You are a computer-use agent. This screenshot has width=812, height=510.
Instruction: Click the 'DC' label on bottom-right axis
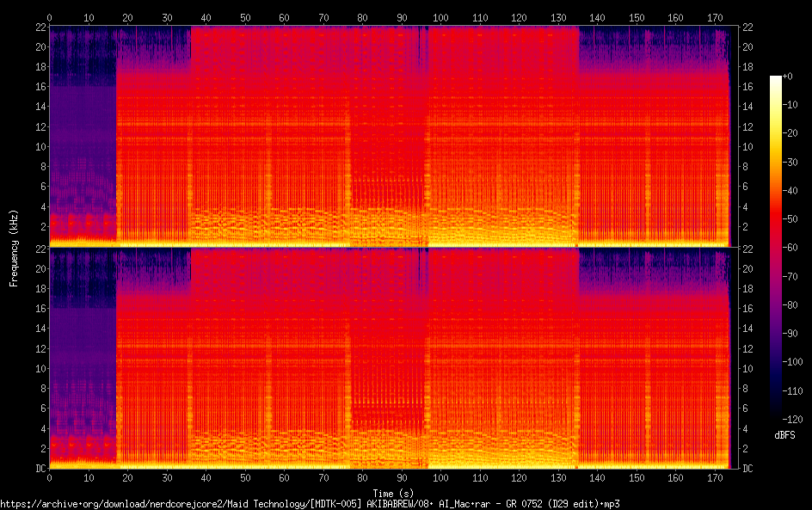coord(748,468)
